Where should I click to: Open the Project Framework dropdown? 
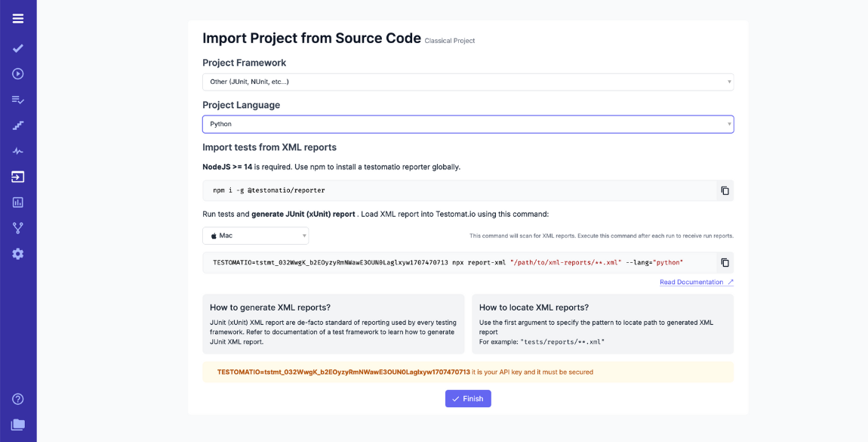click(466, 82)
